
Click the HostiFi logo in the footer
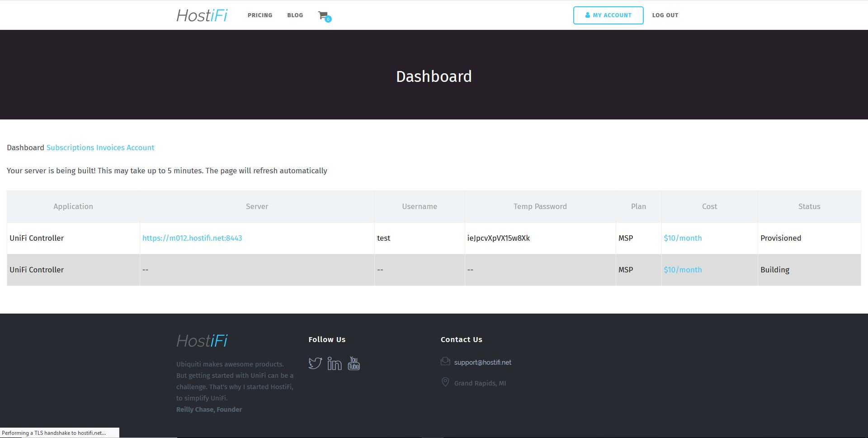pyautogui.click(x=202, y=341)
